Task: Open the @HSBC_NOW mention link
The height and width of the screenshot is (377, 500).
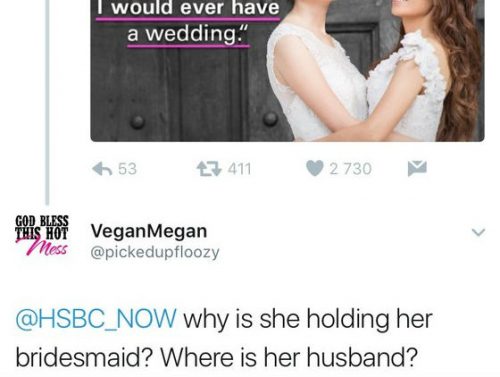Action: [96, 319]
